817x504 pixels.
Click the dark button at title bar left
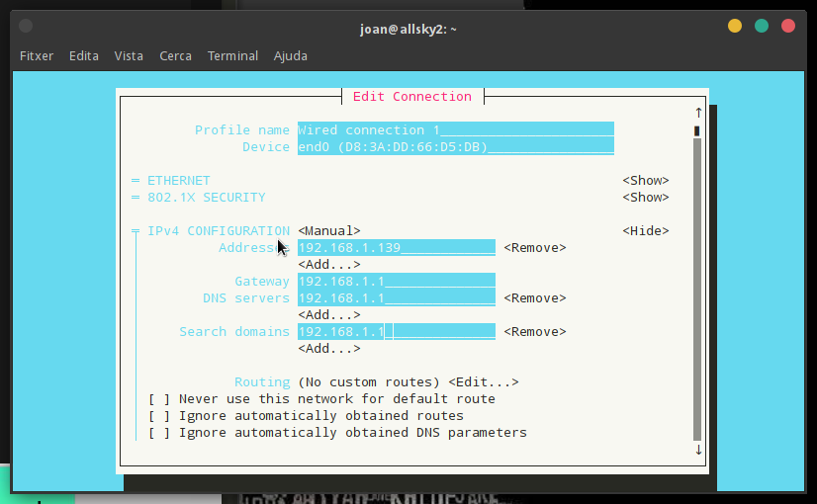26,26
